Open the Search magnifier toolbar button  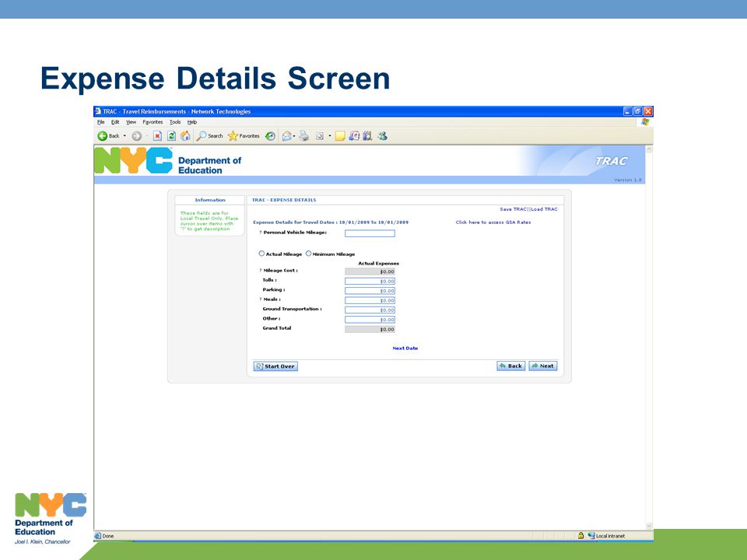[x=209, y=136]
